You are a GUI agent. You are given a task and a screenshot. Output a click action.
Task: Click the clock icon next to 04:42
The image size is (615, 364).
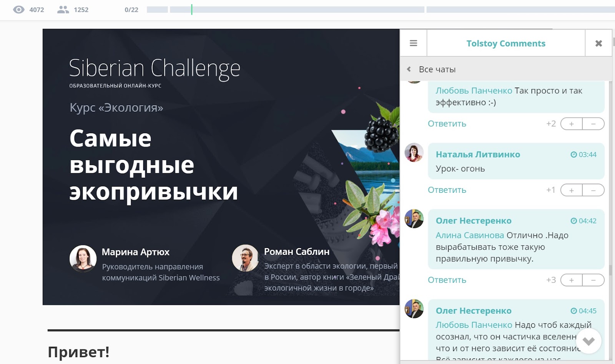point(574,221)
